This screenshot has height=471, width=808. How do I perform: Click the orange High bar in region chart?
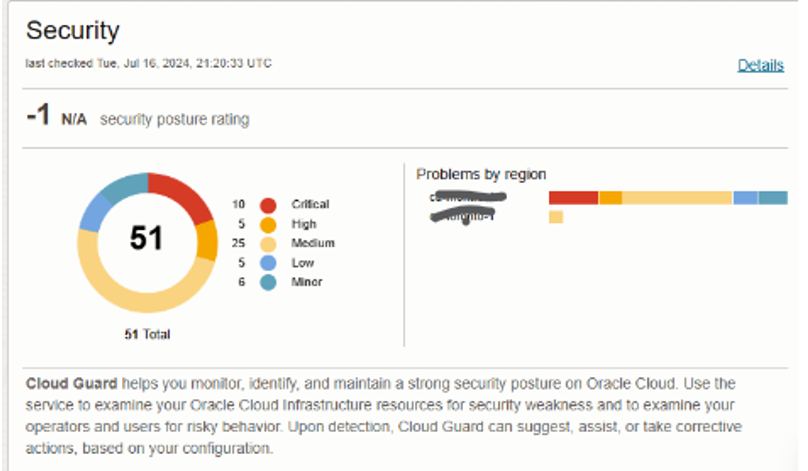(x=610, y=198)
